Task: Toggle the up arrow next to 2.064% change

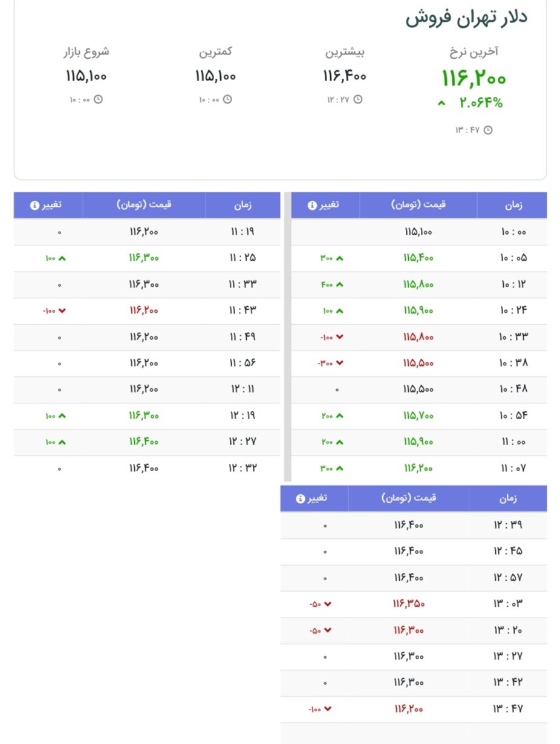Action: click(441, 103)
